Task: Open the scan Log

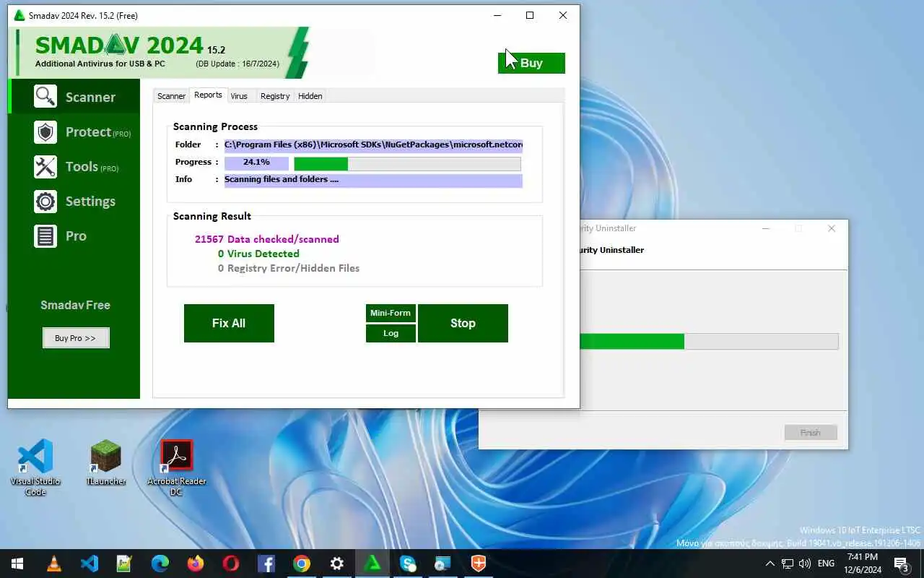Action: [x=391, y=333]
